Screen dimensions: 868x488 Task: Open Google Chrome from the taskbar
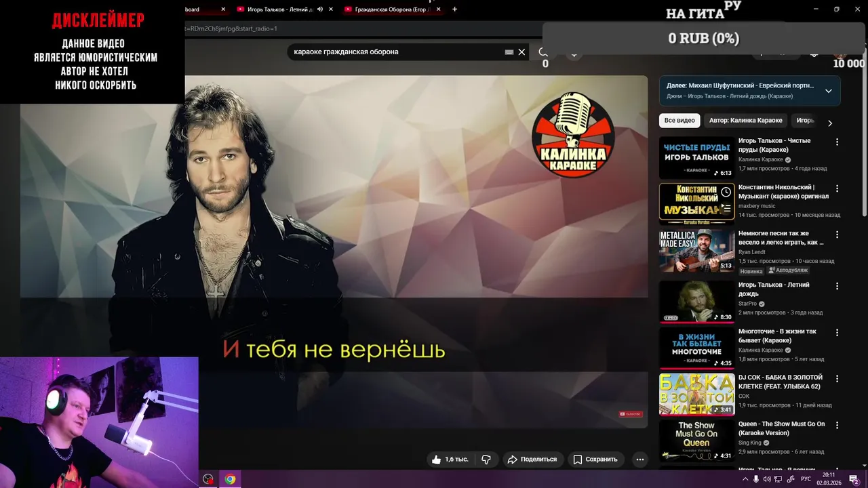click(230, 479)
